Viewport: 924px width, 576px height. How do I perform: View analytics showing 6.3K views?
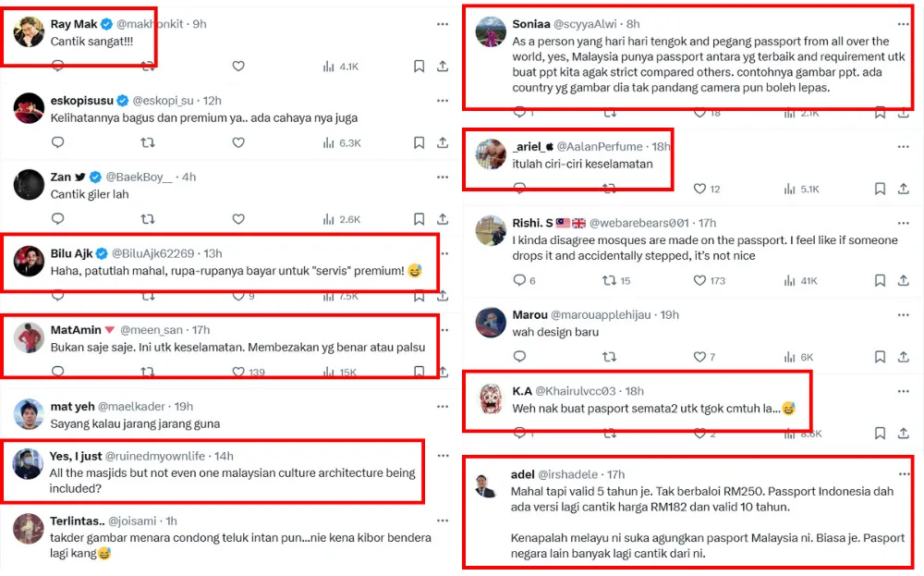341,143
